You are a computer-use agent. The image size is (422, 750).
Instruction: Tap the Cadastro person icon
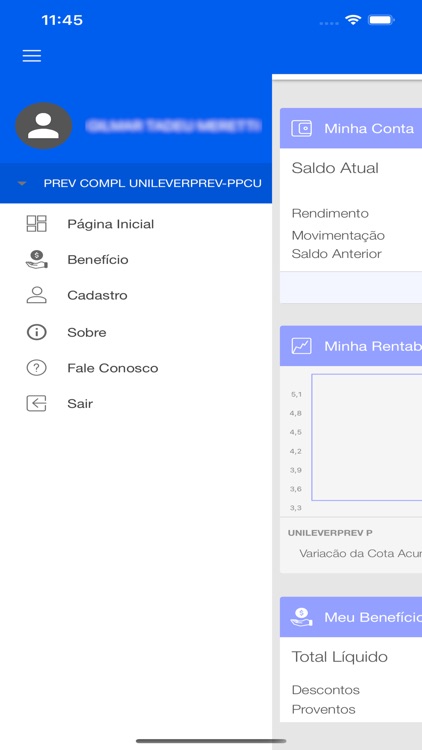coord(36,295)
